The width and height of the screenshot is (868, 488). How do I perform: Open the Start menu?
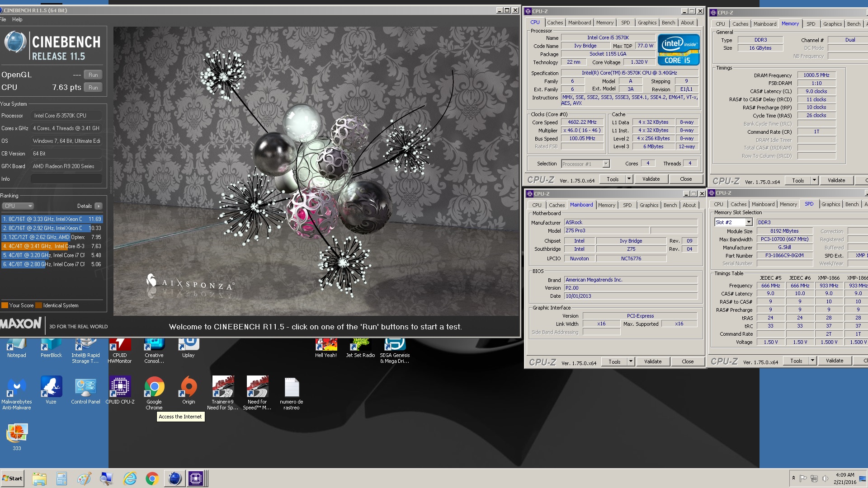[12, 479]
